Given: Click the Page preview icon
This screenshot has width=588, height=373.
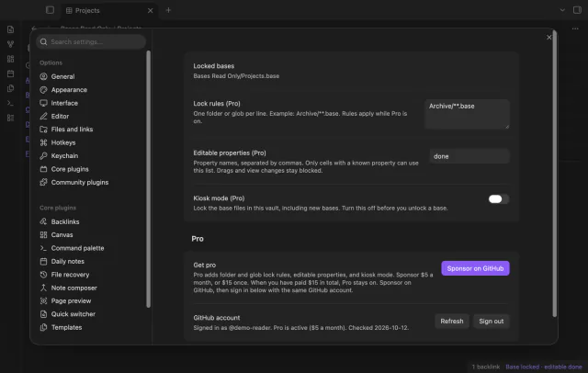Looking at the screenshot, I should point(43,301).
